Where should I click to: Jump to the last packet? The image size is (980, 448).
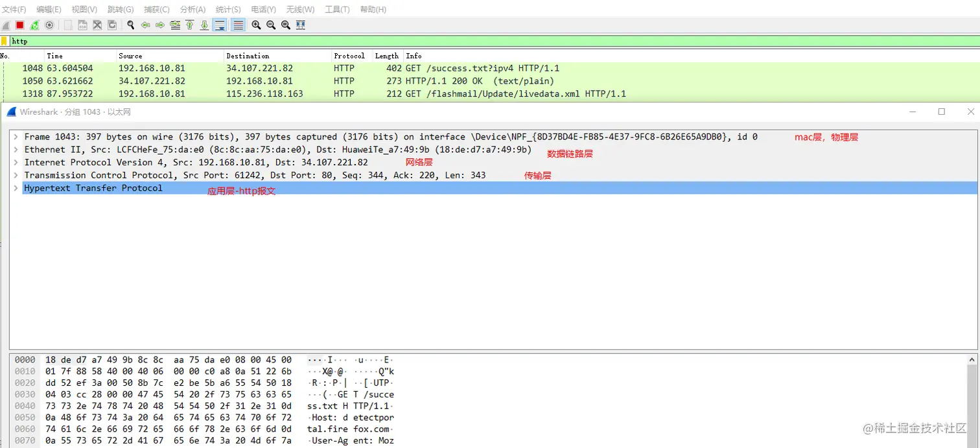(x=204, y=25)
